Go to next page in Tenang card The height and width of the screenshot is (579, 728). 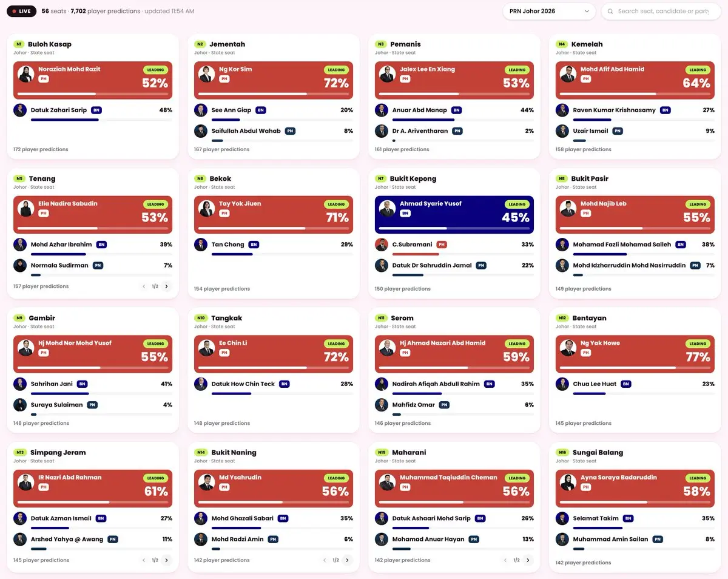coord(167,286)
